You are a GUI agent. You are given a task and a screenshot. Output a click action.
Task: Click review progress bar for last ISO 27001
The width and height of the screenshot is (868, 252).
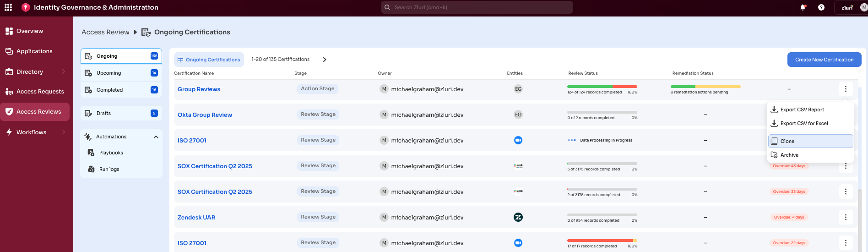click(602, 241)
